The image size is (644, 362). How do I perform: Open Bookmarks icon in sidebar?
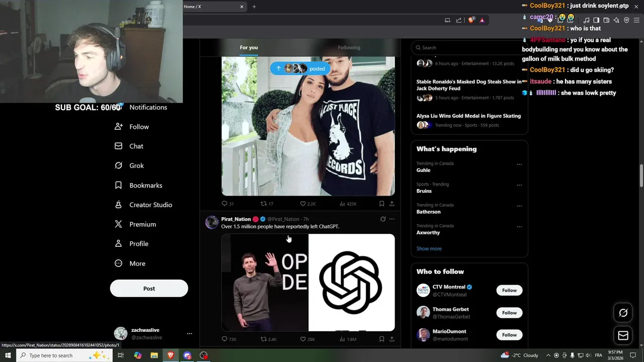pos(118,185)
